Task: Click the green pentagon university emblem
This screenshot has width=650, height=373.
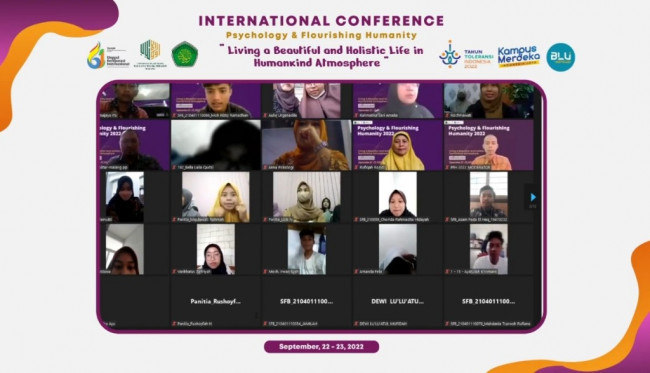Action: [x=184, y=54]
